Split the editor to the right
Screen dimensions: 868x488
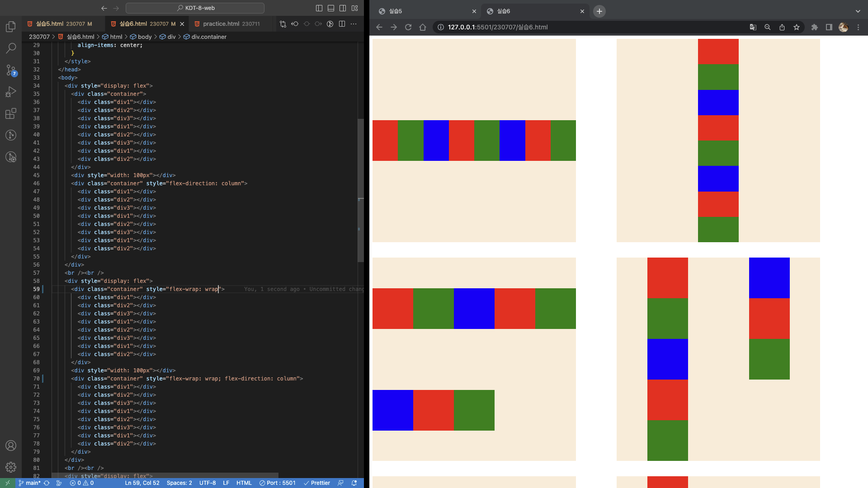[x=342, y=24]
